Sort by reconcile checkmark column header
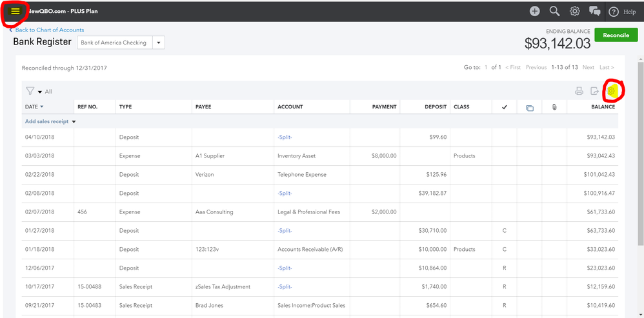Viewport: 644px width, 318px height. pyautogui.click(x=503, y=107)
